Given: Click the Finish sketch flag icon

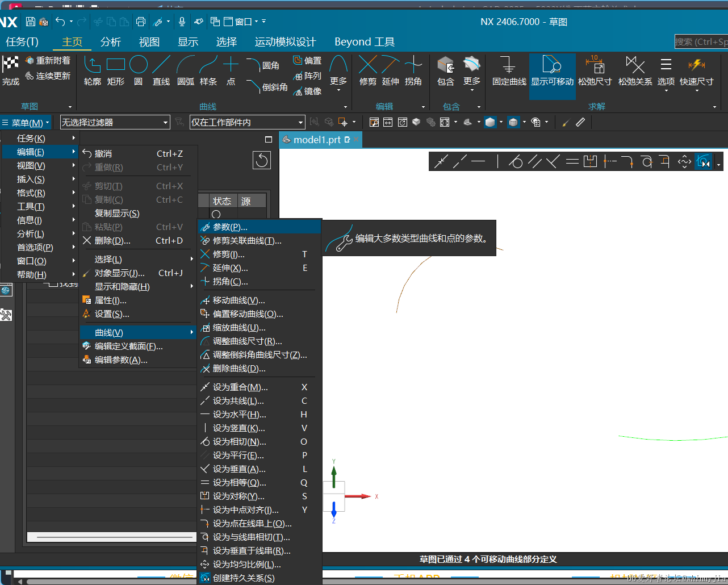Looking at the screenshot, I should pyautogui.click(x=10, y=70).
